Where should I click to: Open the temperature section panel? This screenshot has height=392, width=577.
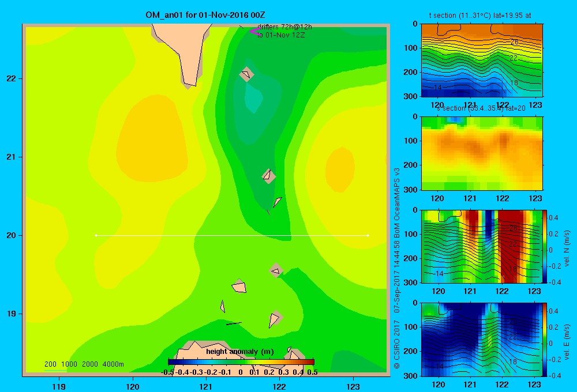(482, 61)
